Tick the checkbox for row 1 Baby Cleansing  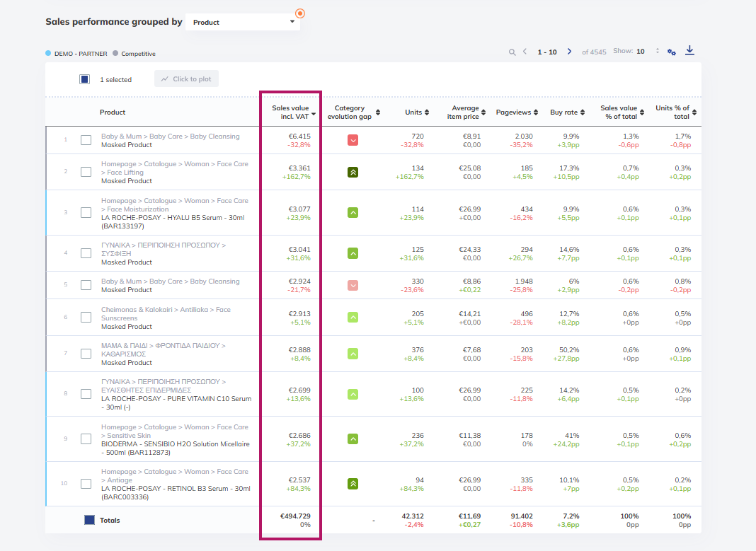point(86,140)
